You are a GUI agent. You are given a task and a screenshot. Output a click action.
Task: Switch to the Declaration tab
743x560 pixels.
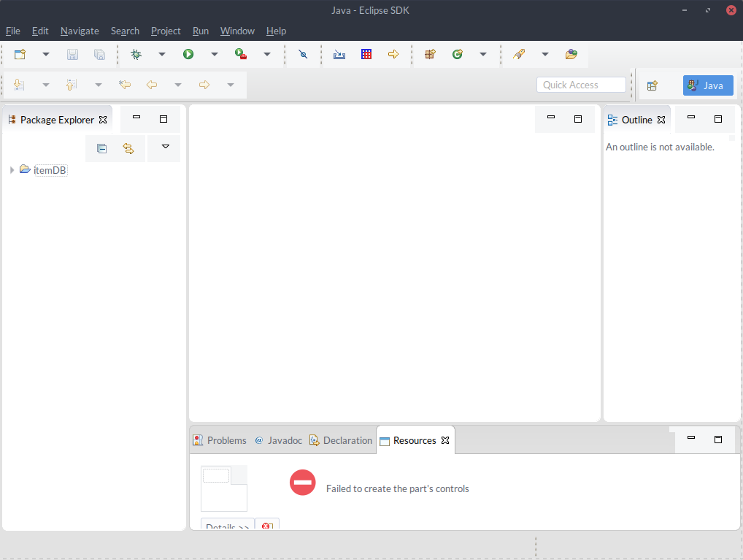click(341, 440)
